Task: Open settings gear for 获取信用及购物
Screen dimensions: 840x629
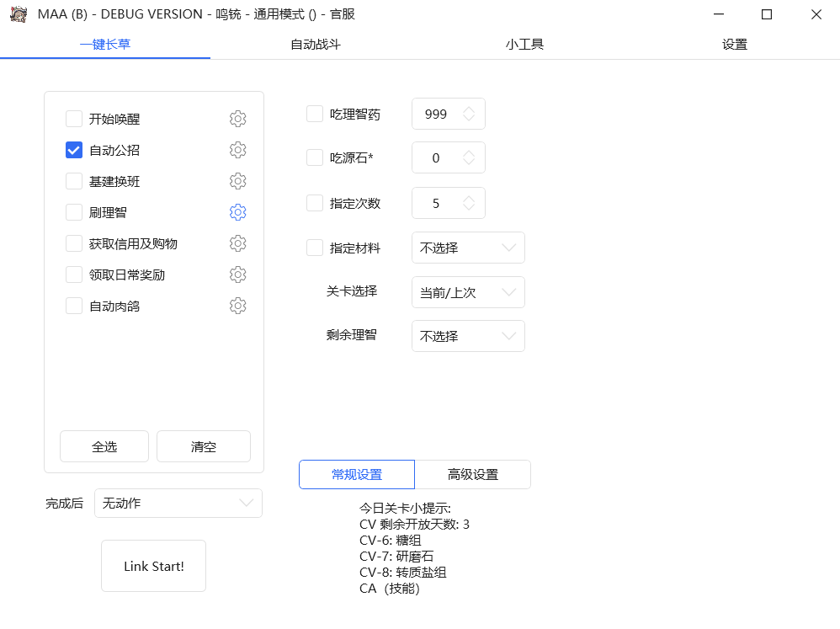Action: pos(237,243)
